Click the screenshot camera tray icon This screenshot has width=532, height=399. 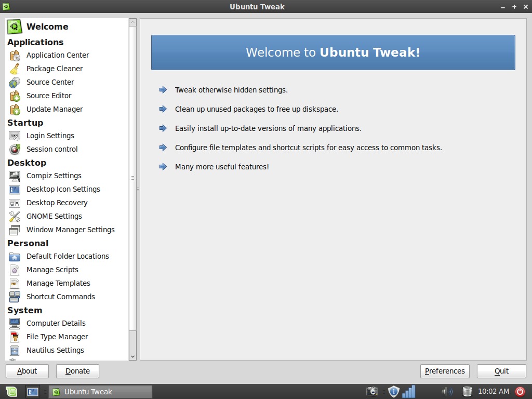click(x=372, y=391)
